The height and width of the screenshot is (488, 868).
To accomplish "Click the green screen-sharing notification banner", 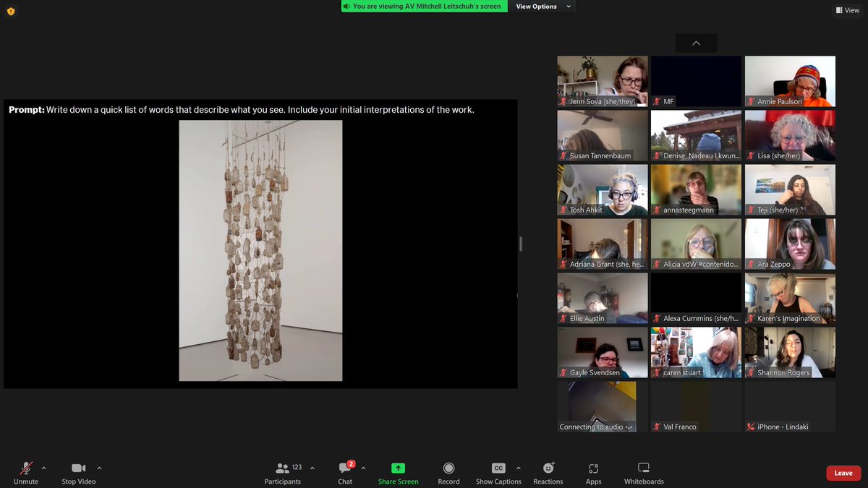I will 424,6.
